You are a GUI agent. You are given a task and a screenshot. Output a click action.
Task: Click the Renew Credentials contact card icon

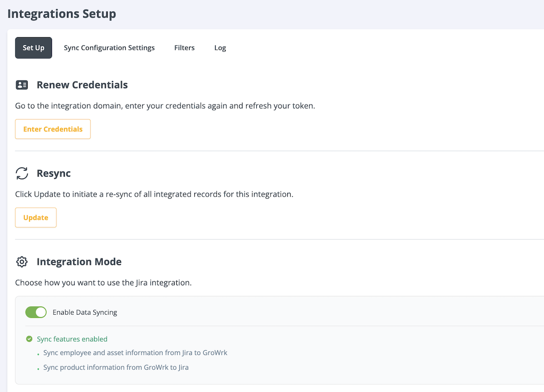pos(22,85)
